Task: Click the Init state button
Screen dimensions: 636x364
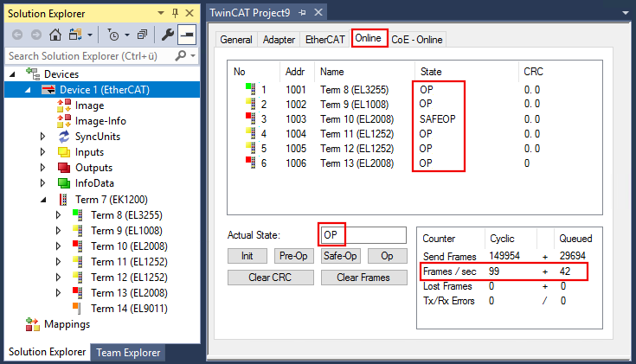Action: (x=247, y=256)
